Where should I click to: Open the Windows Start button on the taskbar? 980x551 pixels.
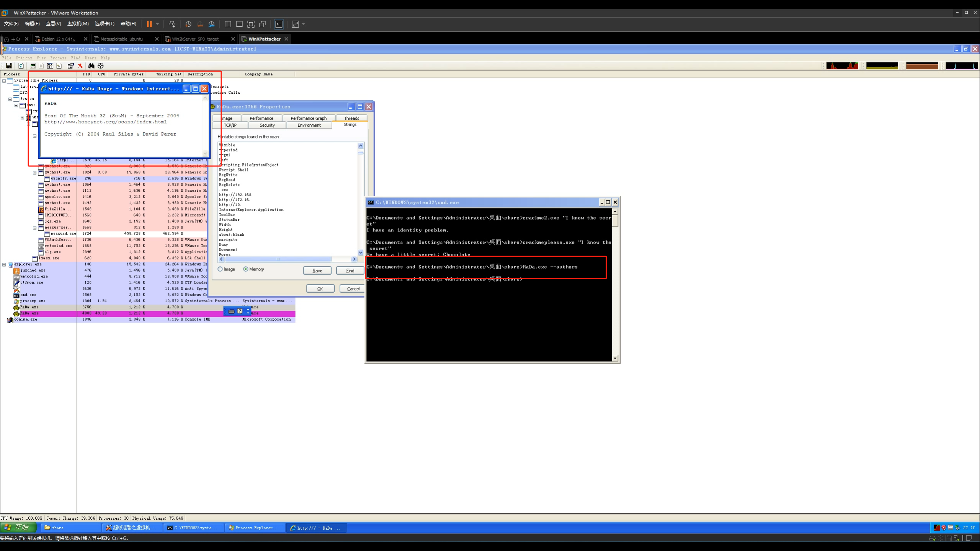pos(18,527)
